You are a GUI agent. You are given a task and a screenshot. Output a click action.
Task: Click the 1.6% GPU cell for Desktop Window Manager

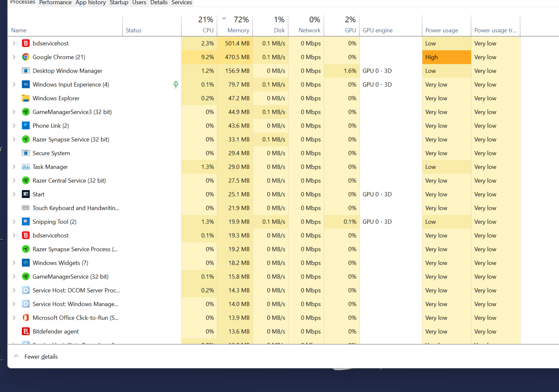tap(342, 71)
